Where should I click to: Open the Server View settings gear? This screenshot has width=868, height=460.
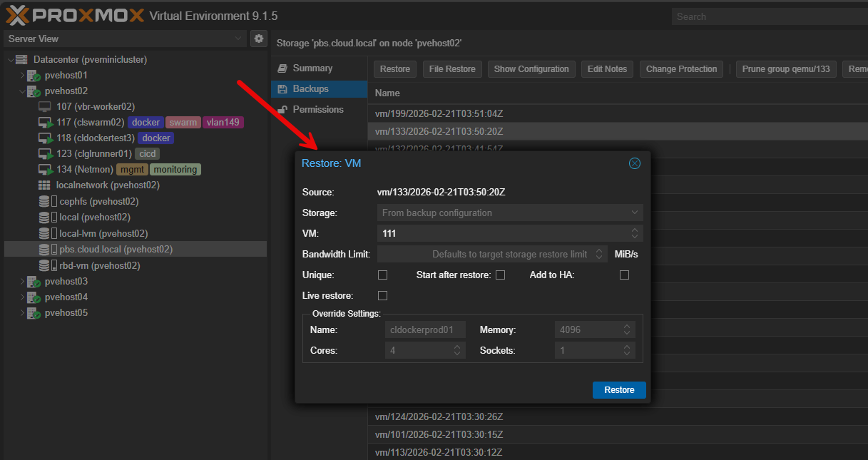(259, 39)
